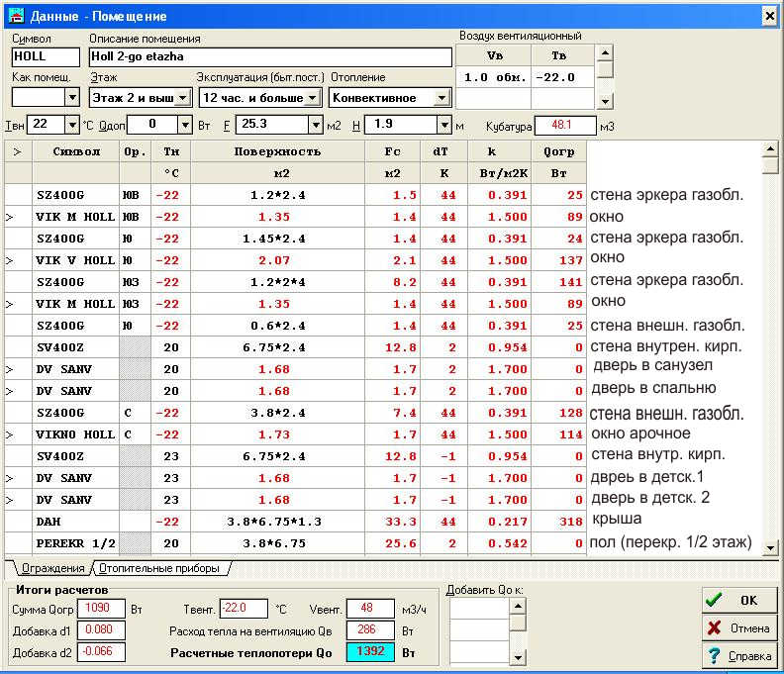Click surface cell 3.8*2.4
784x674 pixels.
pyautogui.click(x=277, y=413)
